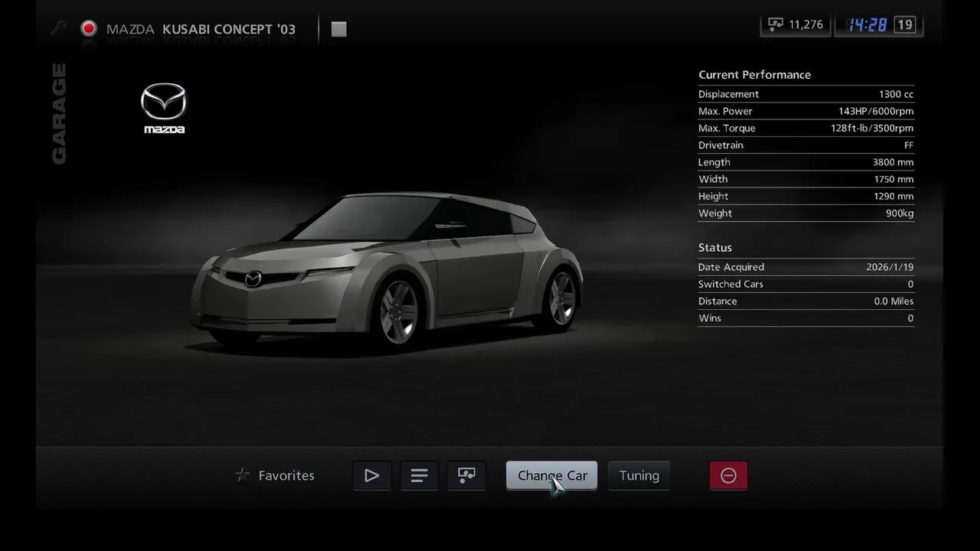
Task: Click the credits icon next to 11,276
Action: click(x=776, y=24)
